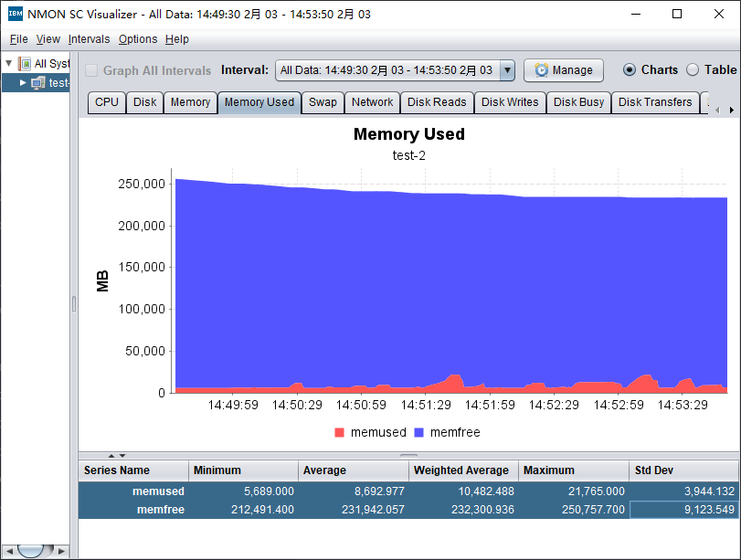741x560 pixels.
Task: Open the Interval dropdown list
Action: pyautogui.click(x=507, y=70)
